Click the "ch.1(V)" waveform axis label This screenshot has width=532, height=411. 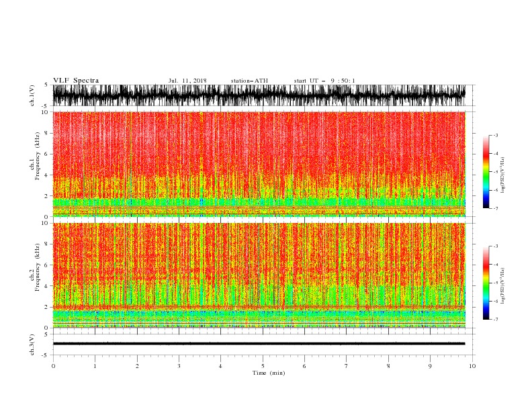[x=32, y=95]
